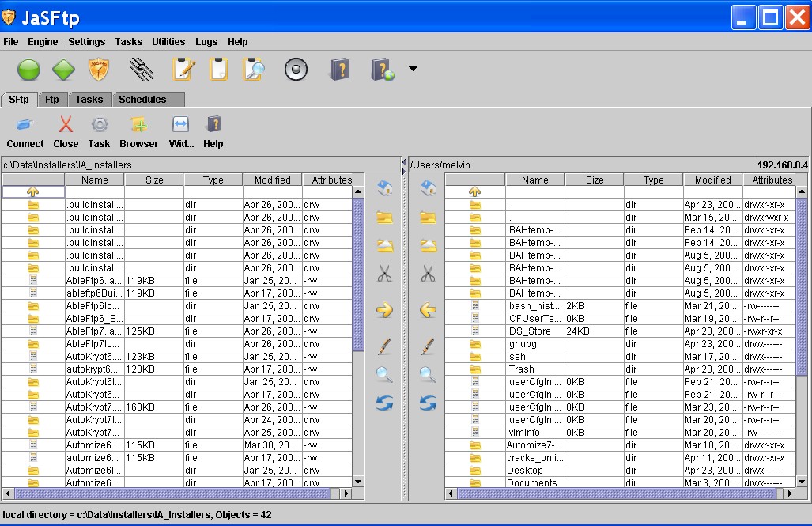The width and height of the screenshot is (812, 526).
Task: Open the Browser button
Action: (x=139, y=133)
